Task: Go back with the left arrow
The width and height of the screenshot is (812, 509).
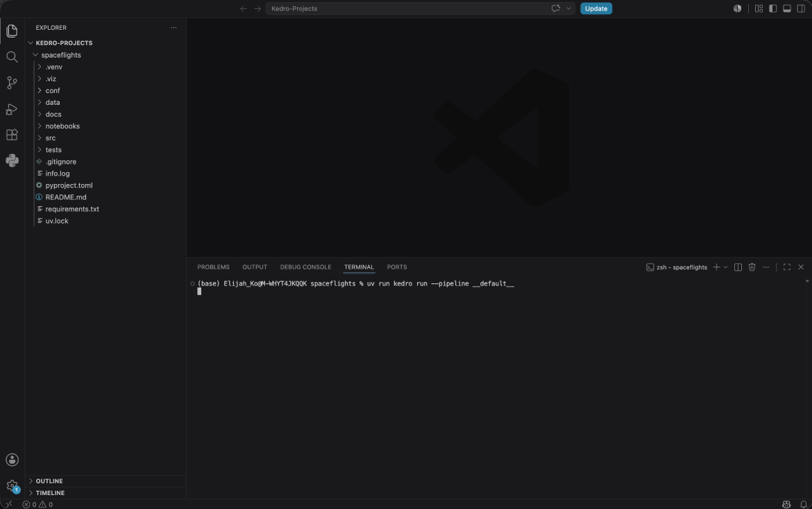Action: pos(244,8)
